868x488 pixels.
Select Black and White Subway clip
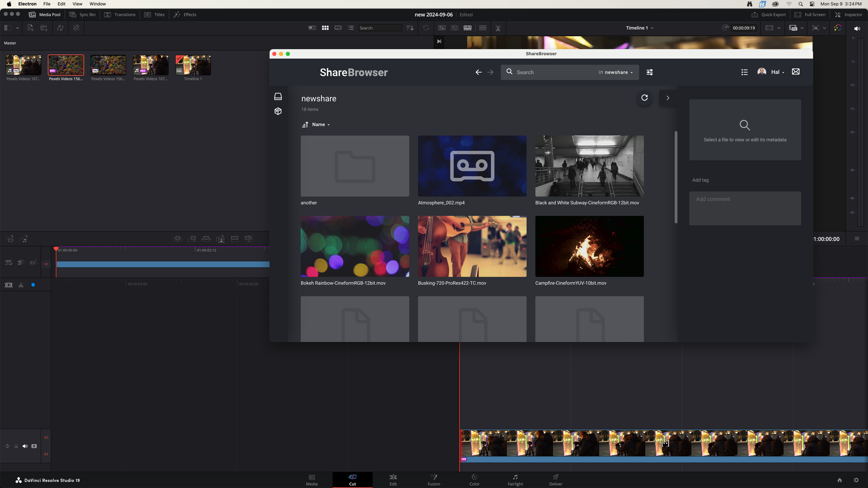[589, 166]
